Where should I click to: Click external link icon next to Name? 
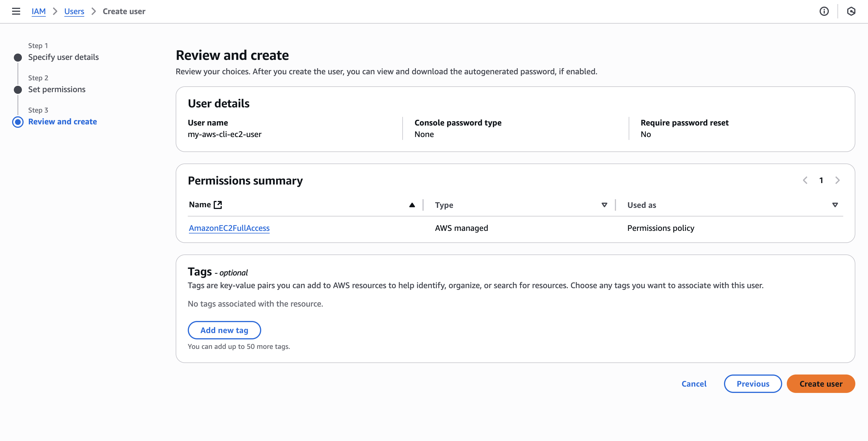(x=218, y=204)
